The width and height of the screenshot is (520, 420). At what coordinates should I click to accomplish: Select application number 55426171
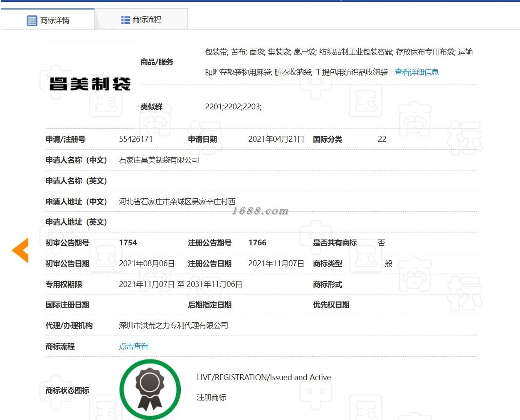click(136, 139)
